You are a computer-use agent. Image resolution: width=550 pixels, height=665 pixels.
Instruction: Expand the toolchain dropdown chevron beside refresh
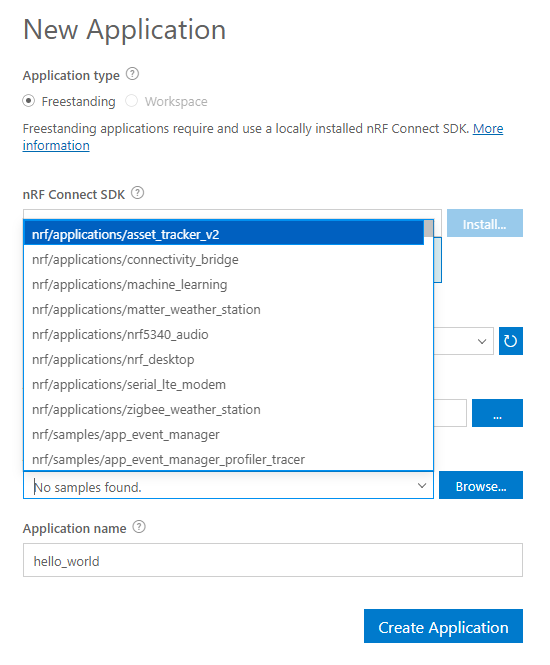click(x=482, y=341)
